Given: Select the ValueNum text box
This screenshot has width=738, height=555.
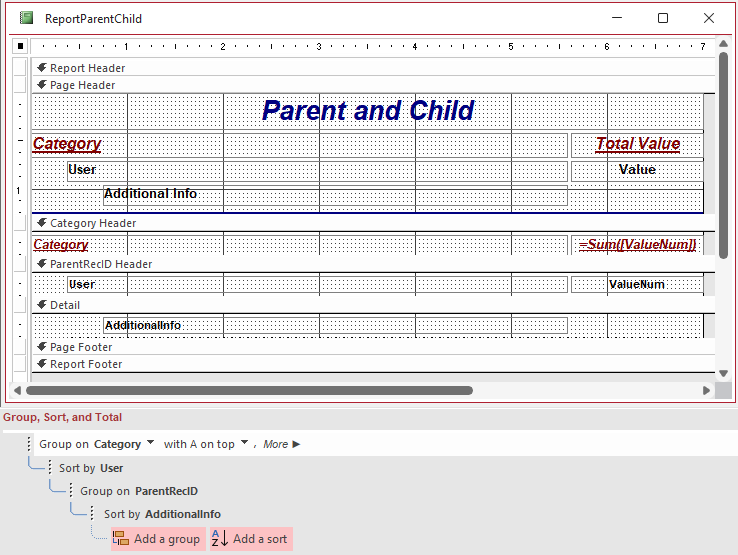Looking at the screenshot, I should (x=637, y=285).
